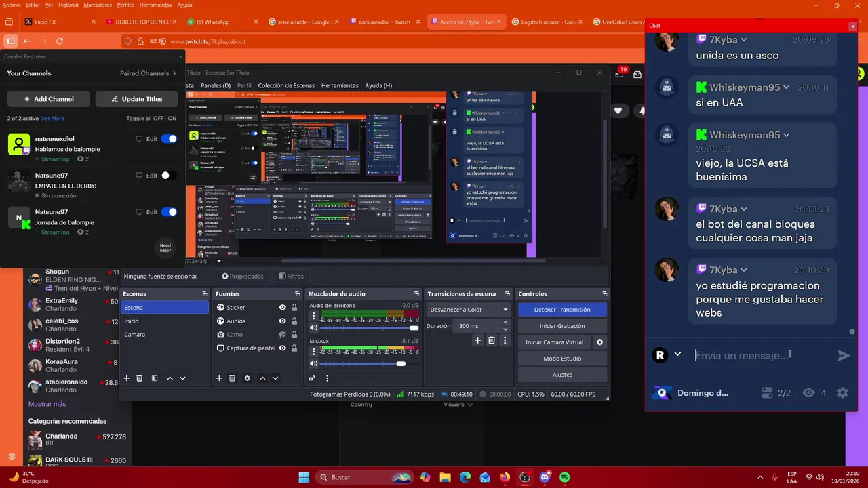Open advanced audio properties gears icon
The image size is (868, 488).
[x=312, y=378]
